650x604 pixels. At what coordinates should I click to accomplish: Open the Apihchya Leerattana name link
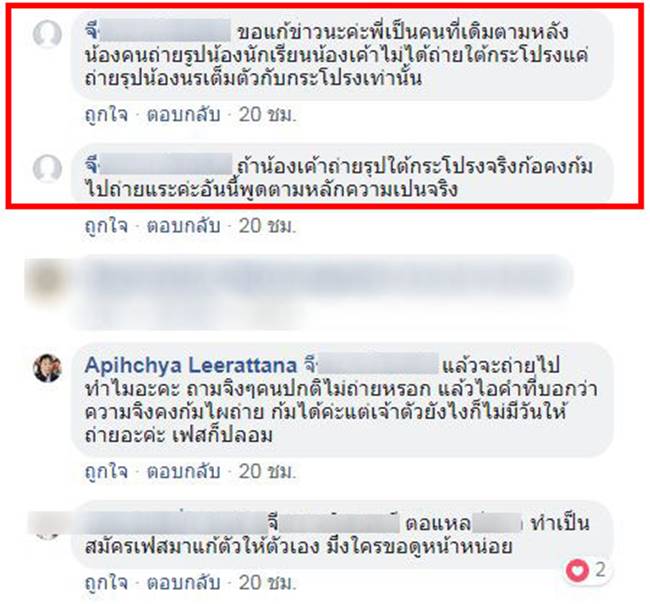(191, 366)
